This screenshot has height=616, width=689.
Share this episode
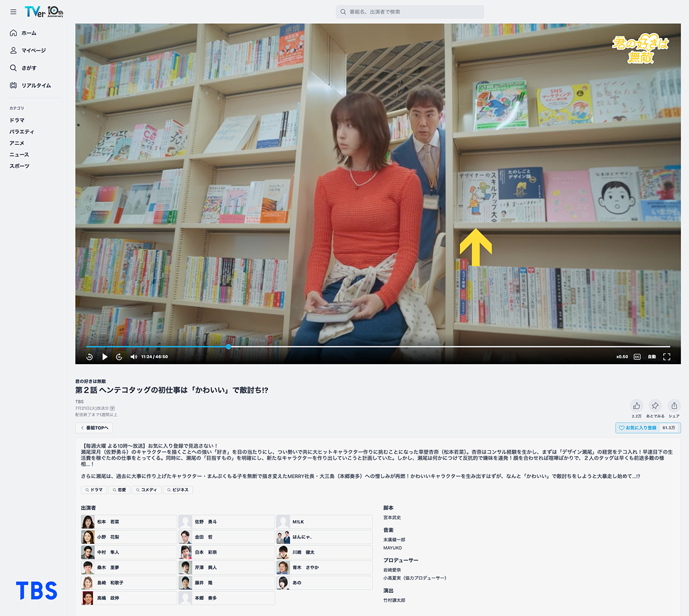tap(674, 406)
